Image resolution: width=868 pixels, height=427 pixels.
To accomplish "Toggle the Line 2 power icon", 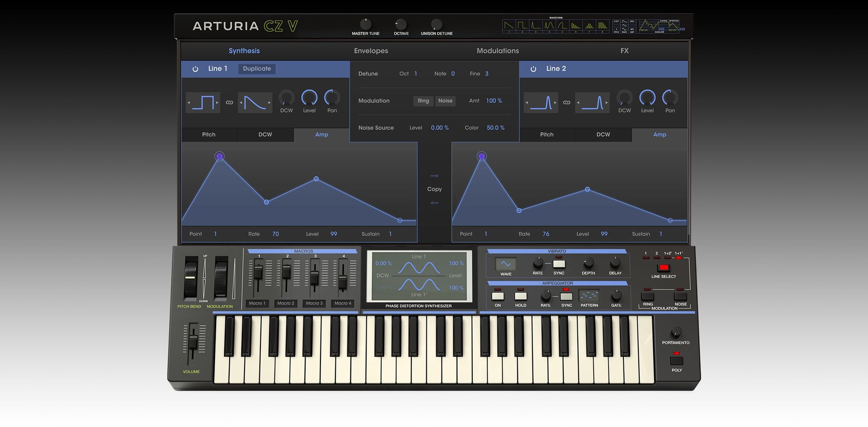I will (x=533, y=69).
